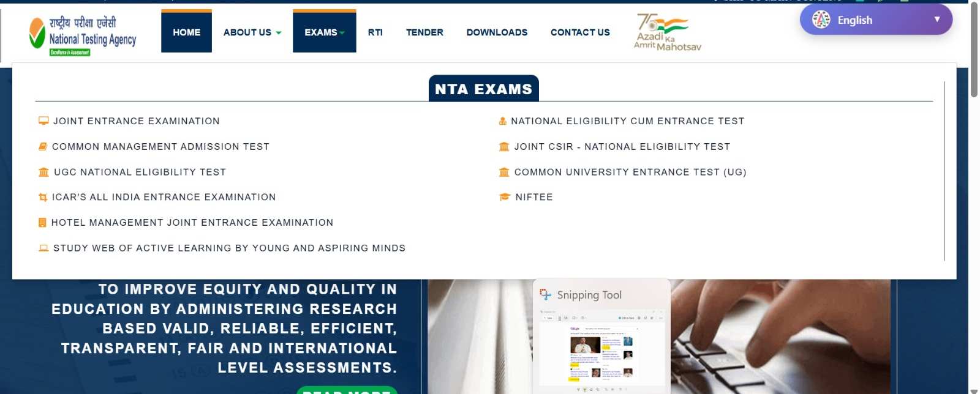Click the scrollbar down arrow
The height and width of the screenshot is (394, 980).
(x=974, y=391)
